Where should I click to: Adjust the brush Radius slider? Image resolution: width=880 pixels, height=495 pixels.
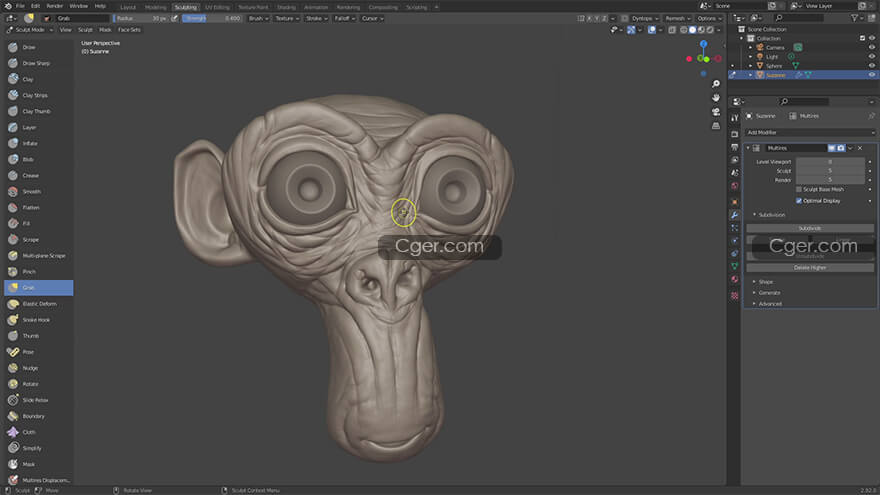click(x=140, y=19)
